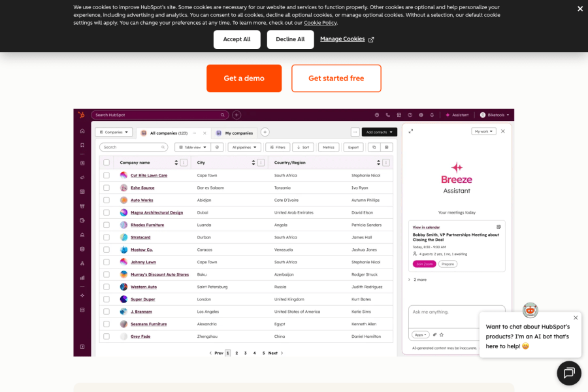Check the select-all checkbox in the table header
Screen dimensions: 588x392
click(x=106, y=162)
